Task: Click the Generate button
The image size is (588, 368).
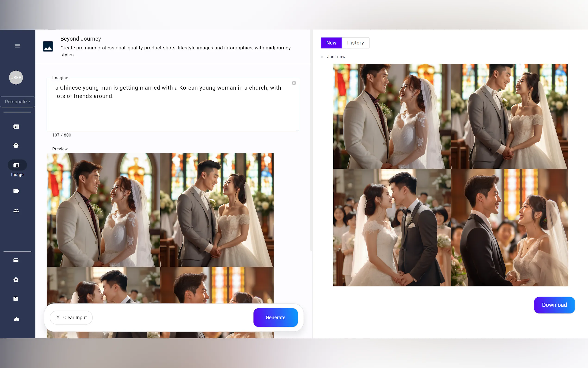Action: coord(275,317)
